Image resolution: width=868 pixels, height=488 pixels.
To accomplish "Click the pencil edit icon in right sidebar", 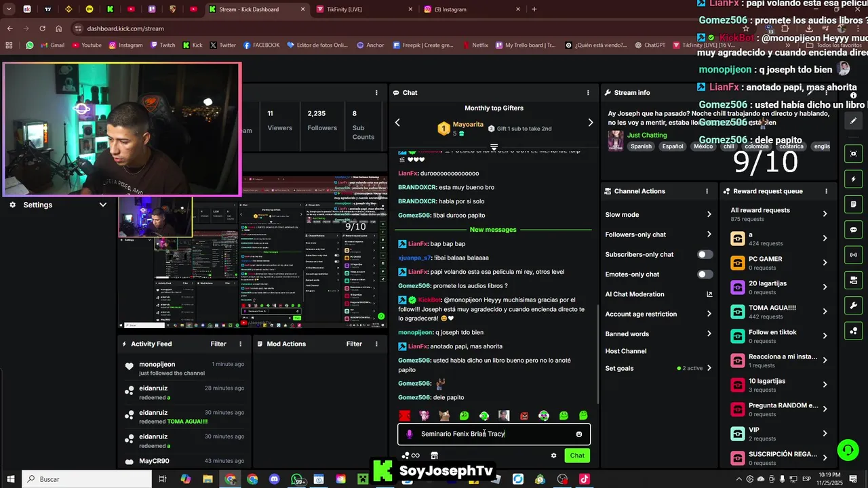I will point(854,121).
